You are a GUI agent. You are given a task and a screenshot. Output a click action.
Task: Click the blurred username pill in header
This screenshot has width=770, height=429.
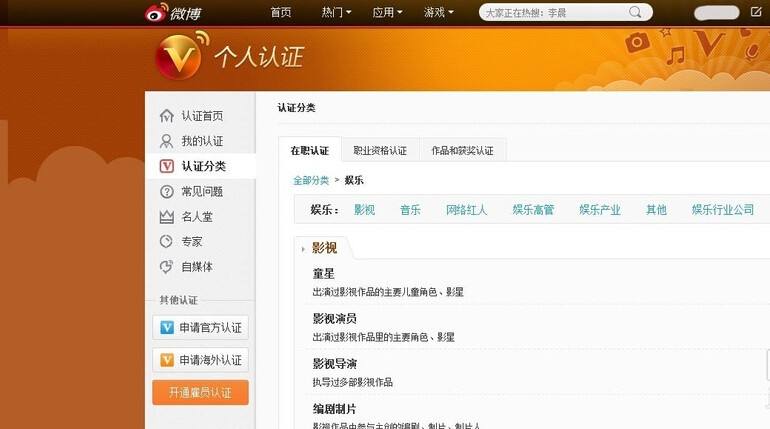tap(717, 13)
